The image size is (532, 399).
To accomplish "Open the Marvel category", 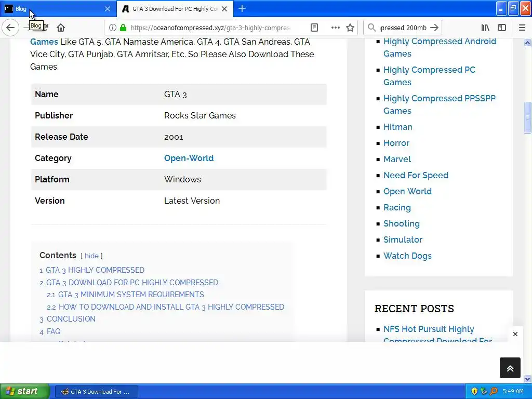I will click(397, 159).
